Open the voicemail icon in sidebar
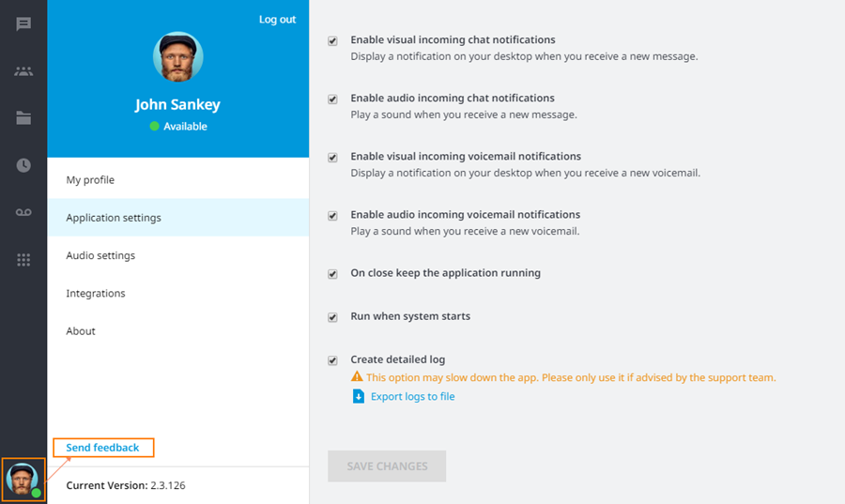This screenshot has height=504, width=845. pos(23,213)
